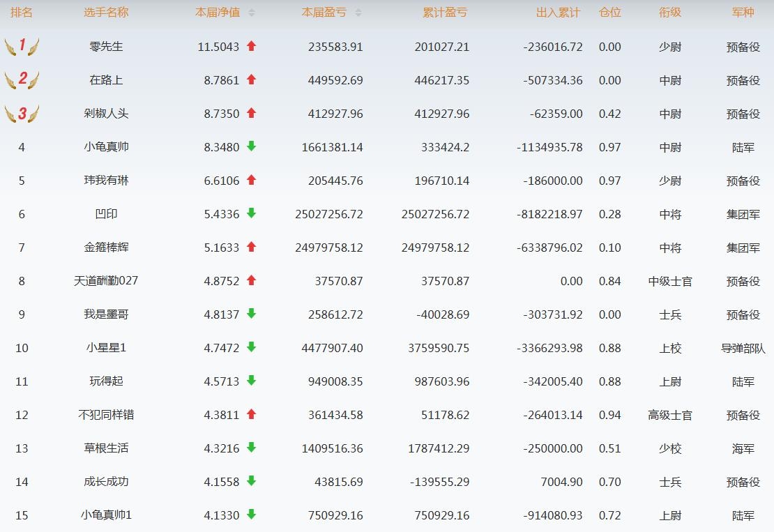Select player name 草根生活
Image resolution: width=774 pixels, height=532 pixels.
pyautogui.click(x=106, y=448)
